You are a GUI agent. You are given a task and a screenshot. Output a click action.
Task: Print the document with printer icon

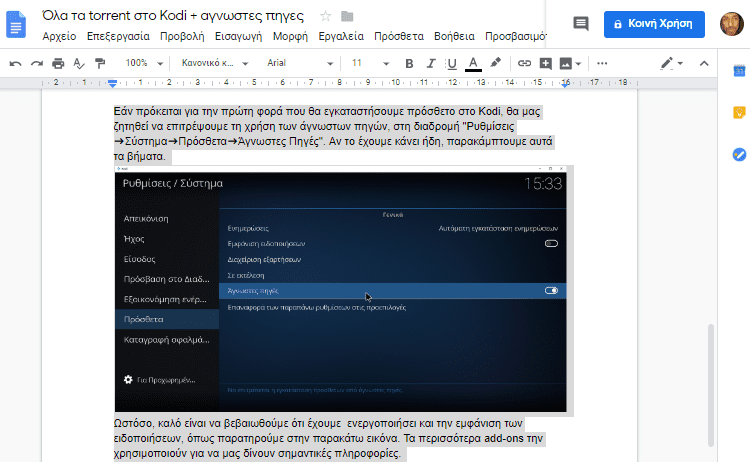pos(58,63)
